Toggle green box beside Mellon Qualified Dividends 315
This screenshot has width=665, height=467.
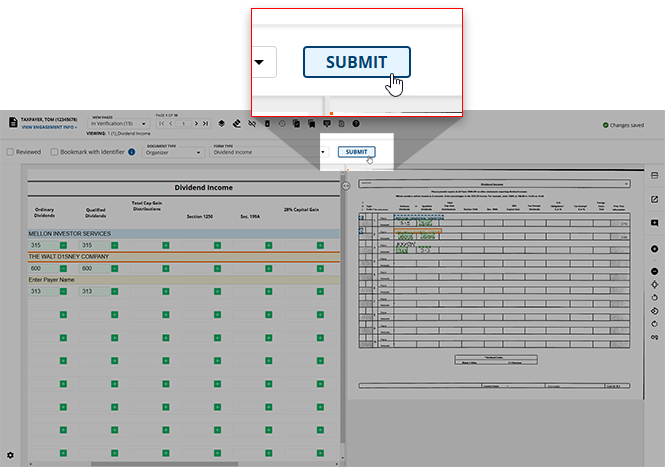pyautogui.click(x=115, y=245)
